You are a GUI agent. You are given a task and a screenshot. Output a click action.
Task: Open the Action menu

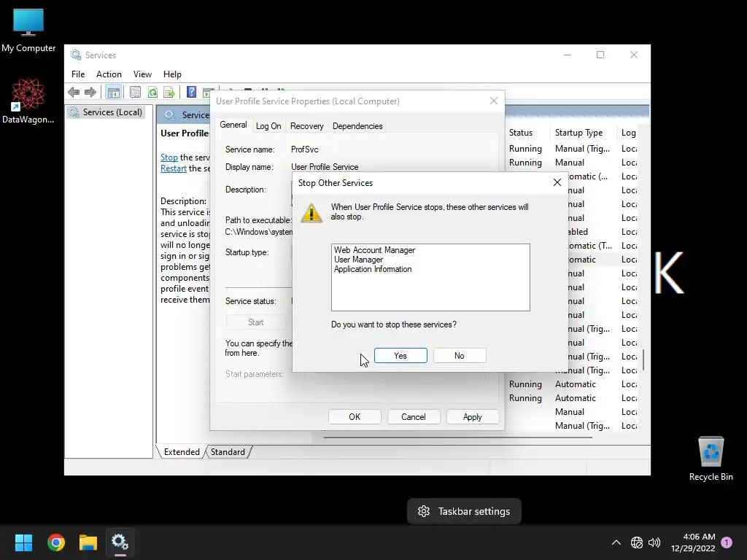pos(109,74)
